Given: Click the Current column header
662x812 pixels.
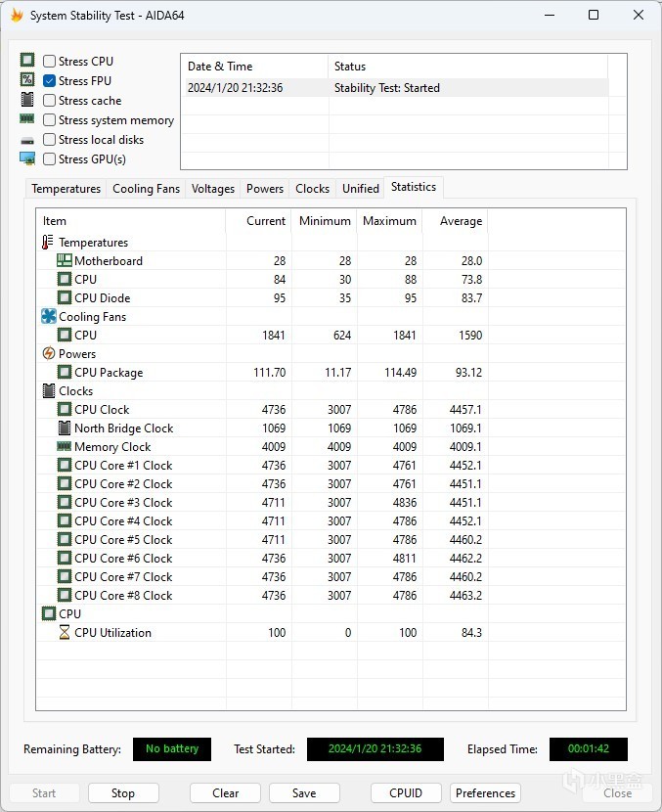Looking at the screenshot, I should (x=258, y=221).
